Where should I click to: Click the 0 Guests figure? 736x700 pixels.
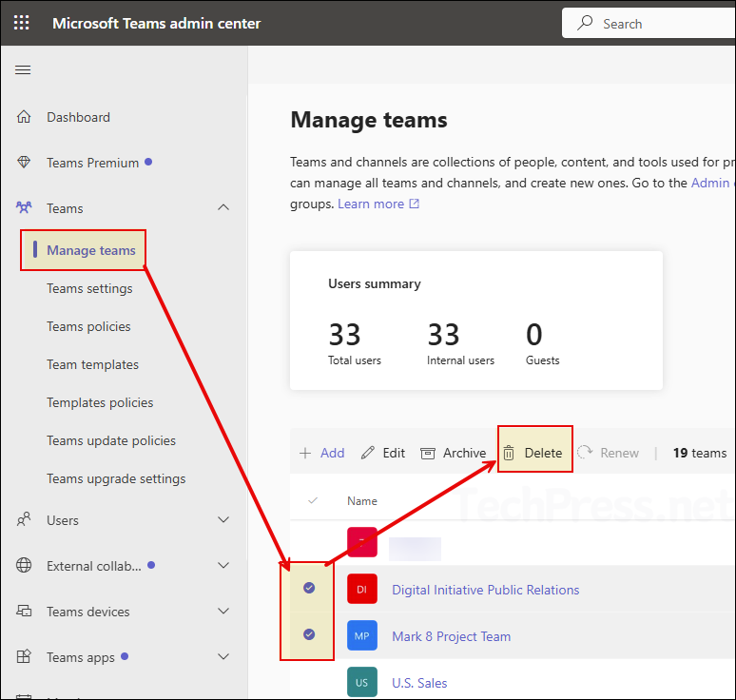click(x=533, y=334)
